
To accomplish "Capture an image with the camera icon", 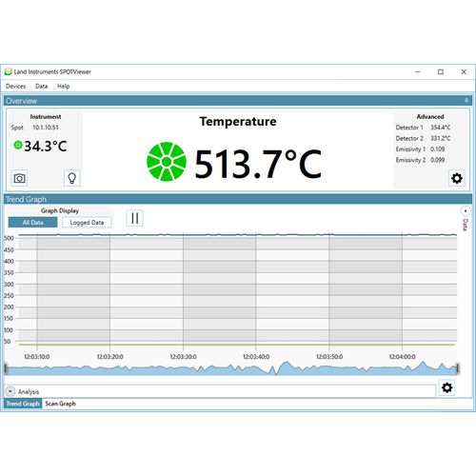I will (x=19, y=178).
